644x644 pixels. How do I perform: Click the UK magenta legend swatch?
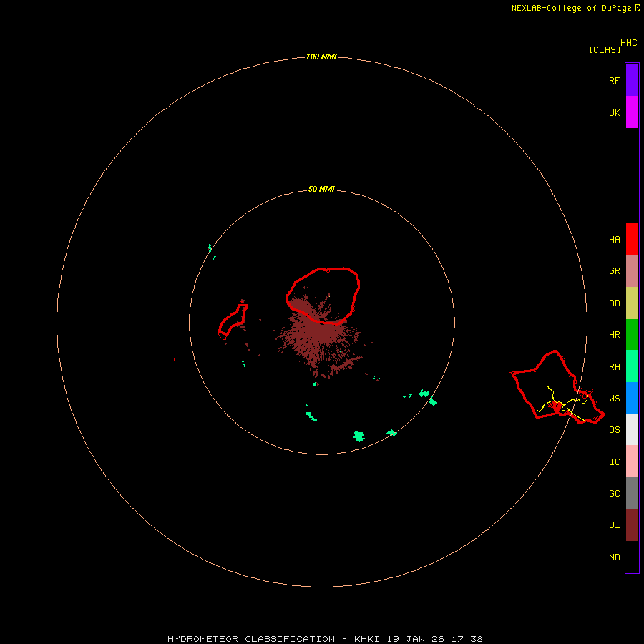pos(632,112)
